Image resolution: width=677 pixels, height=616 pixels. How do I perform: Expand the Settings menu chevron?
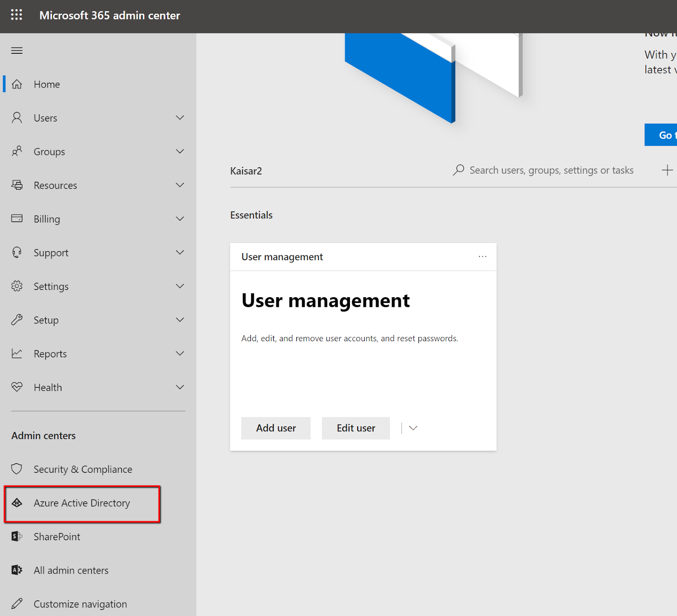180,286
